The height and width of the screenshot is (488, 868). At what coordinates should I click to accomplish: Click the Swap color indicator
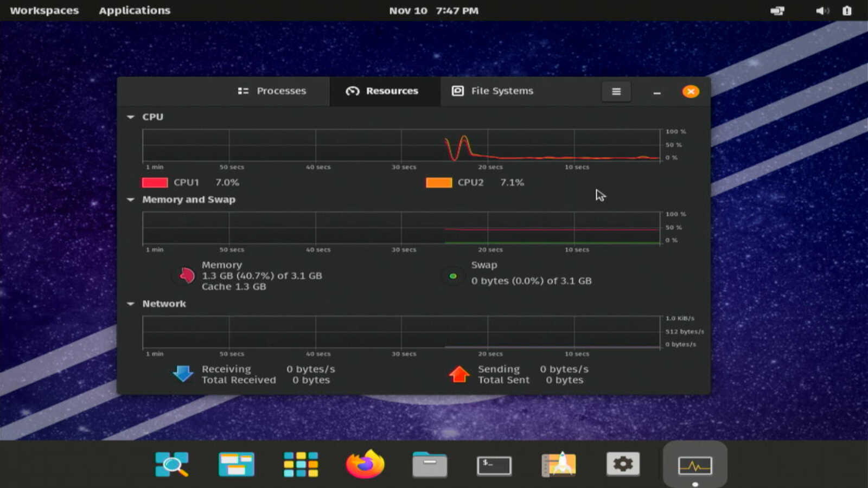(x=453, y=276)
